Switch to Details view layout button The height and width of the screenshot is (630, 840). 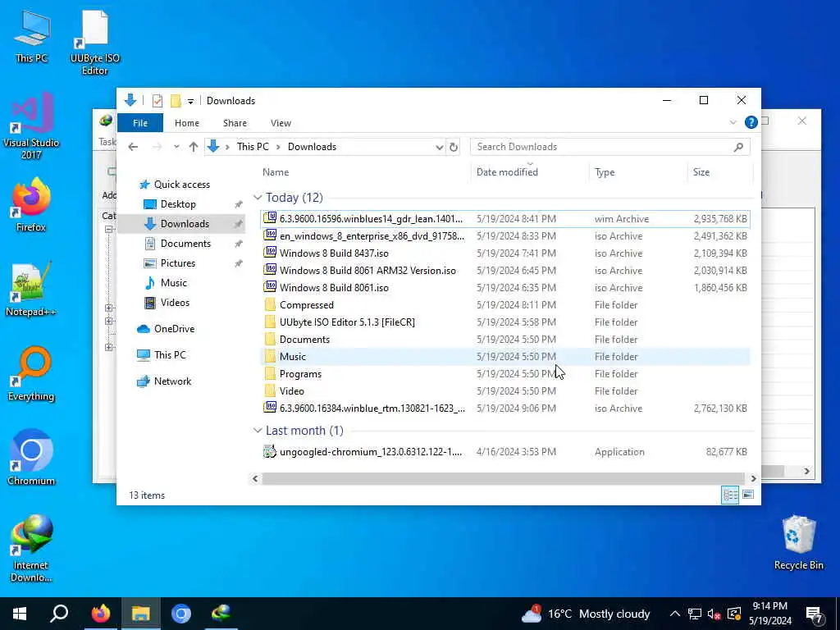pyautogui.click(x=729, y=495)
